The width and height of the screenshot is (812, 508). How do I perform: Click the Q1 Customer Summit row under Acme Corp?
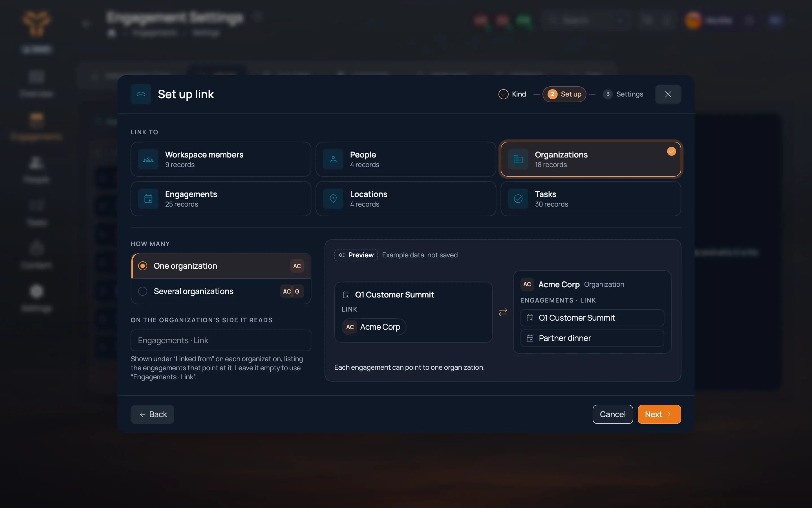coord(592,318)
